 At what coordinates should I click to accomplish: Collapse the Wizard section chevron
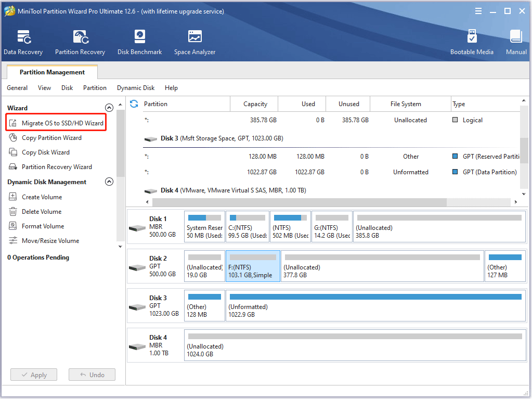(109, 108)
